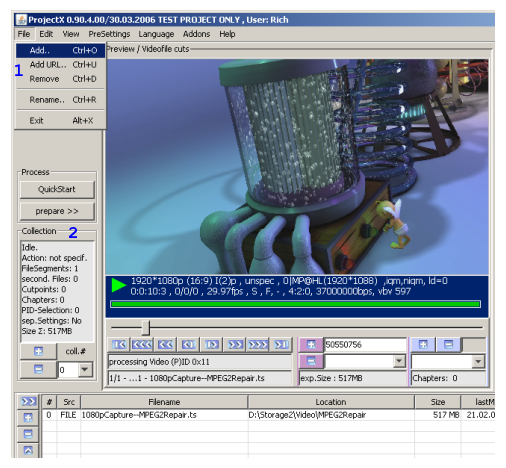Open the Edit menu
This screenshot has width=506, height=468.
point(46,34)
